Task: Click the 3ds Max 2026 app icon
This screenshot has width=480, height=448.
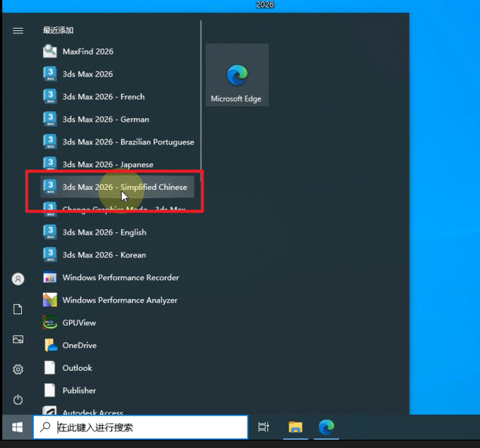Action: pyautogui.click(x=50, y=74)
